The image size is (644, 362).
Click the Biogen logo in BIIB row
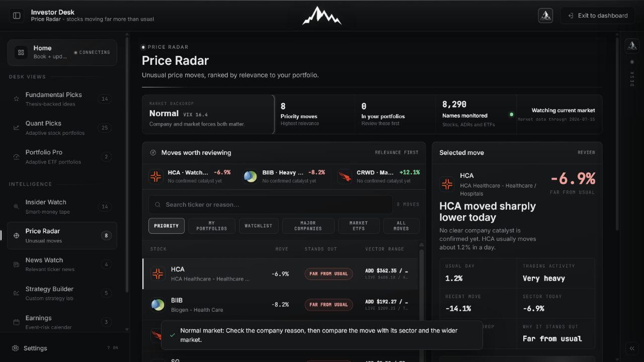[158, 305]
